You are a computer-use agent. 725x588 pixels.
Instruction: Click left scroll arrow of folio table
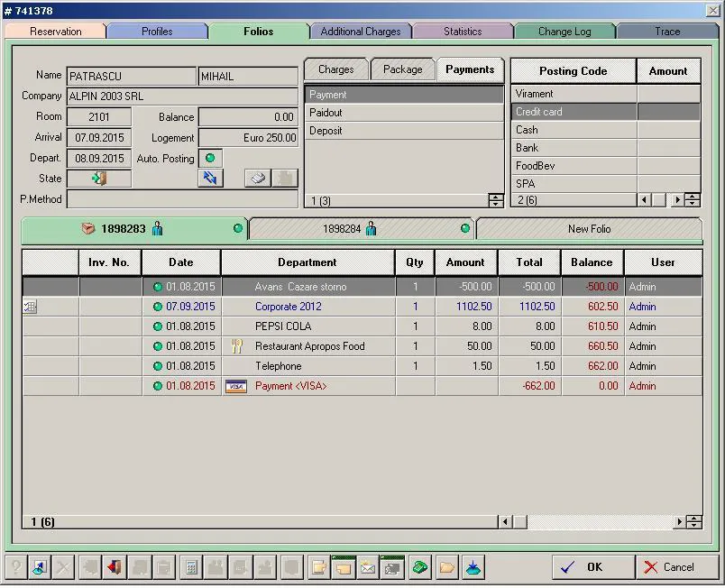click(505, 522)
